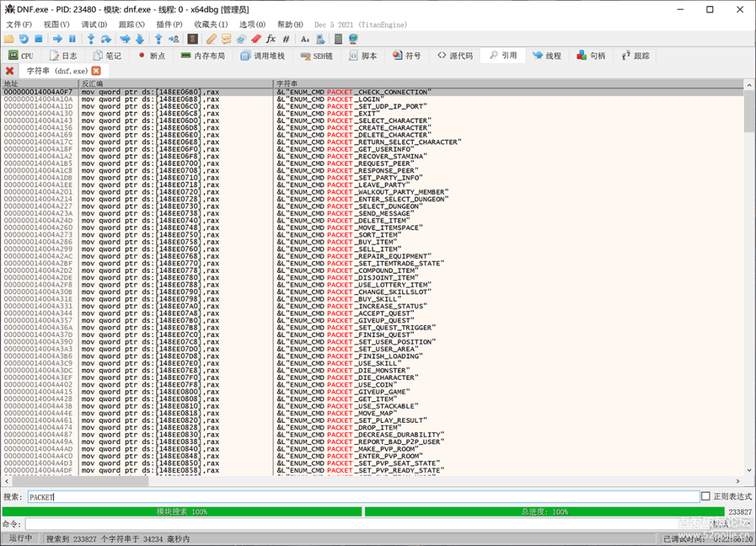
Task: Switch to the 引用 tab
Action: coord(504,56)
